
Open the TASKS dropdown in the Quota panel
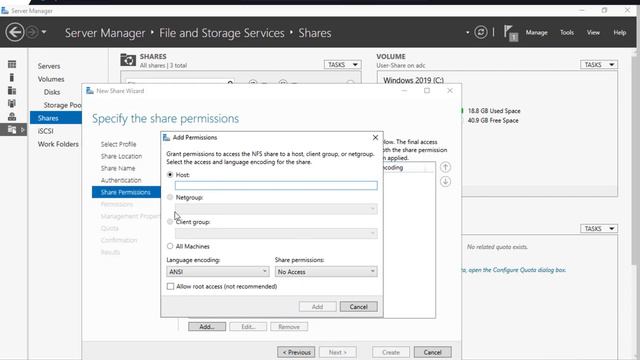599,229
